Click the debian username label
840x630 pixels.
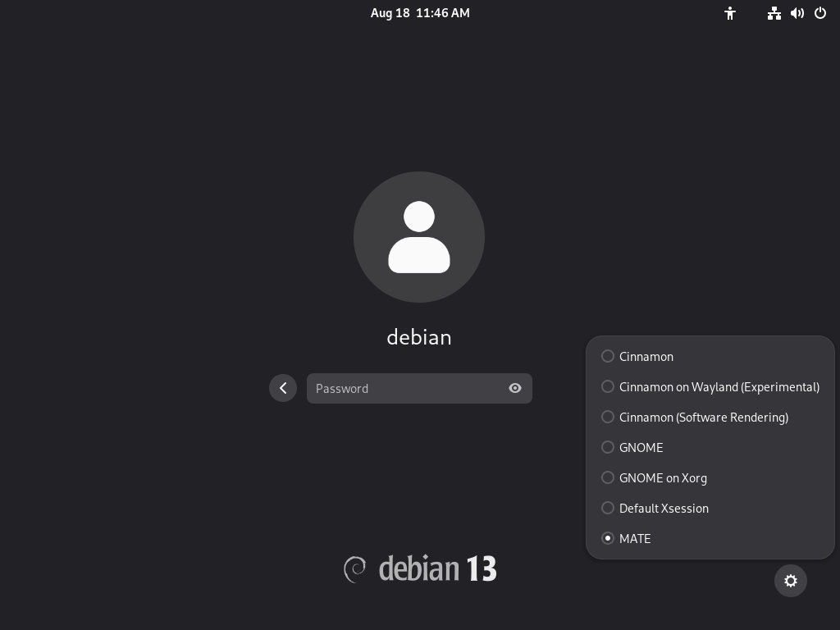coord(419,337)
